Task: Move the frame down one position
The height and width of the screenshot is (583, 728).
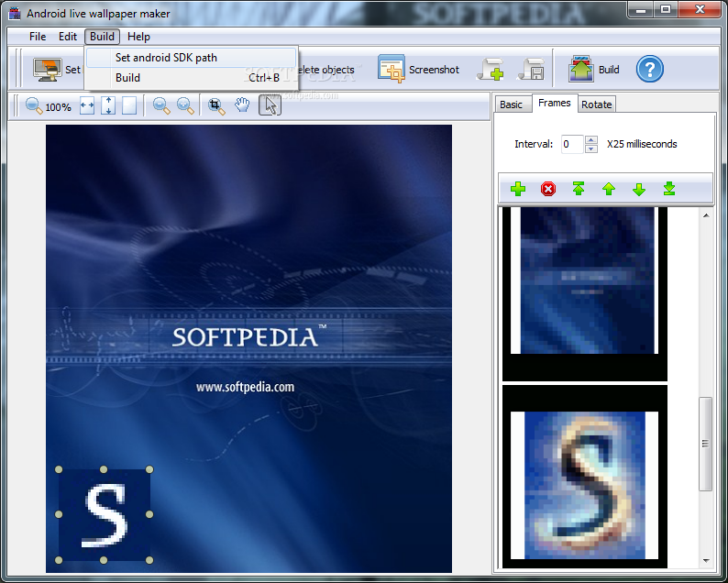Action: pos(639,189)
